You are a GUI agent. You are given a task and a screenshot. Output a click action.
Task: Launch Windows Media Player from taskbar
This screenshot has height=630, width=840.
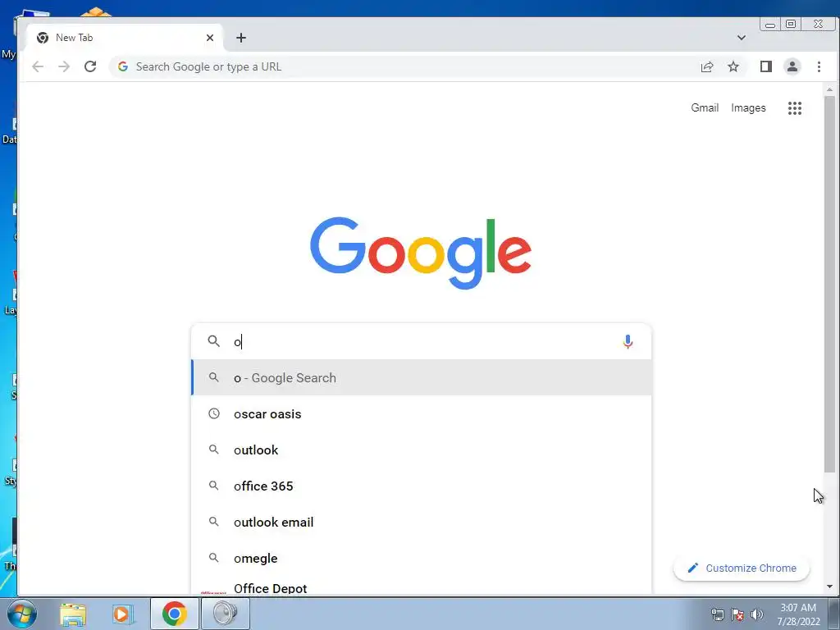point(123,614)
